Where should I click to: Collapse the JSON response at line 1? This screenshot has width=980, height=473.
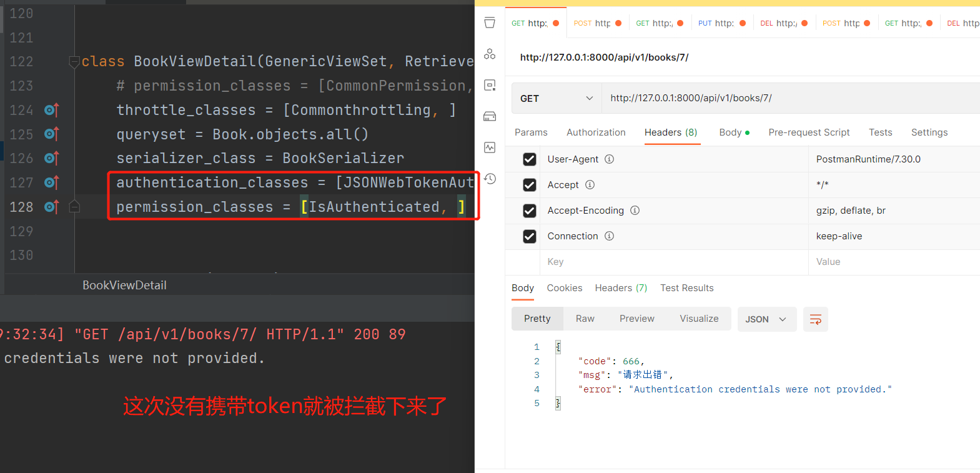(x=558, y=347)
